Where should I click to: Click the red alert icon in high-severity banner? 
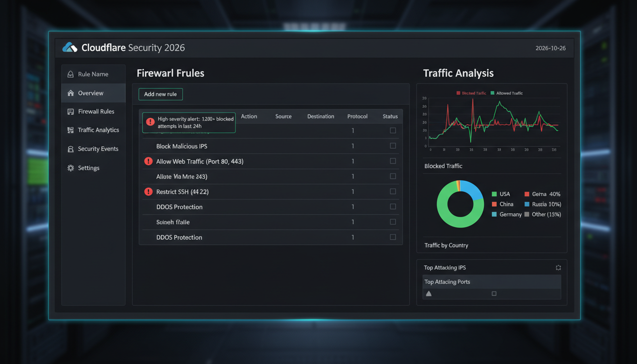pos(150,122)
